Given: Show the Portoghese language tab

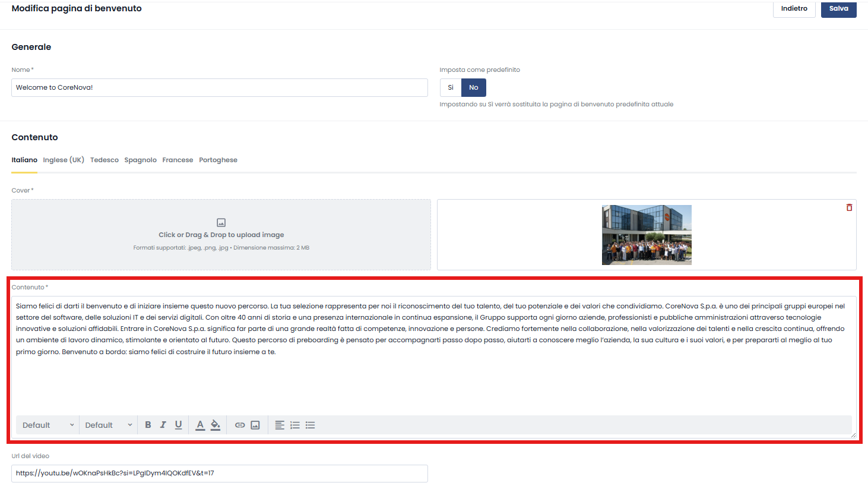Looking at the screenshot, I should 218,160.
